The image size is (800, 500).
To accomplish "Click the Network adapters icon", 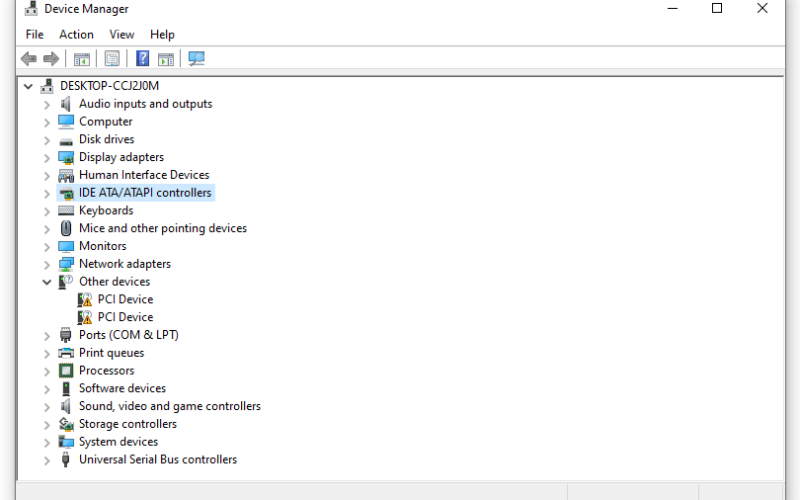I will pyautogui.click(x=66, y=264).
